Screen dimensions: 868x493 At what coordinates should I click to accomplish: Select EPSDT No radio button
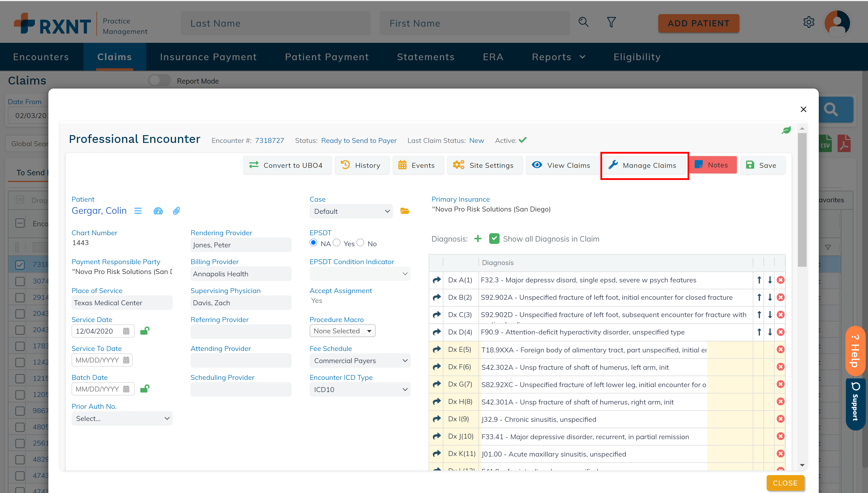pyautogui.click(x=360, y=243)
